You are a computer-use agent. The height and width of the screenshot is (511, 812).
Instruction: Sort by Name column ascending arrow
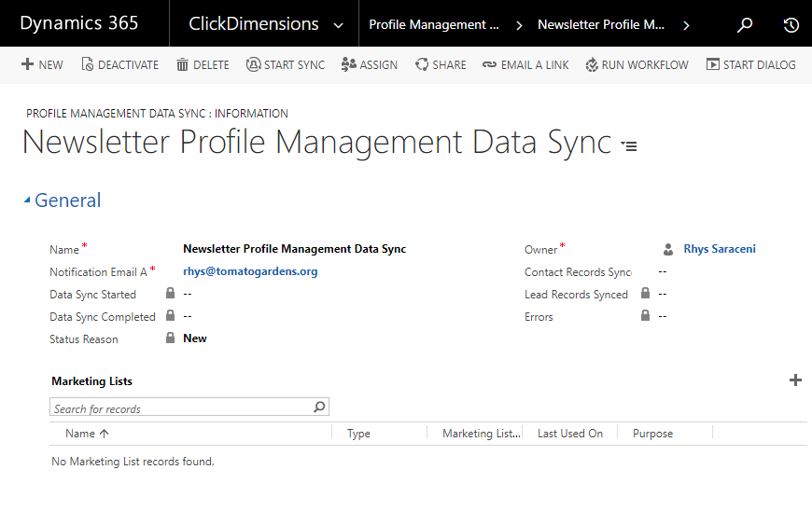(105, 434)
